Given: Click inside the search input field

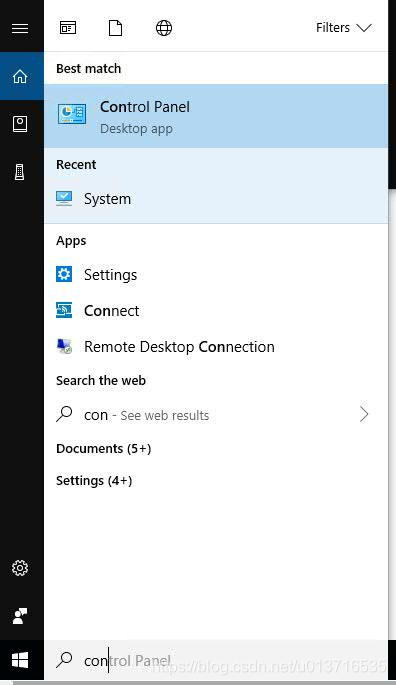Looking at the screenshot, I should 216,660.
